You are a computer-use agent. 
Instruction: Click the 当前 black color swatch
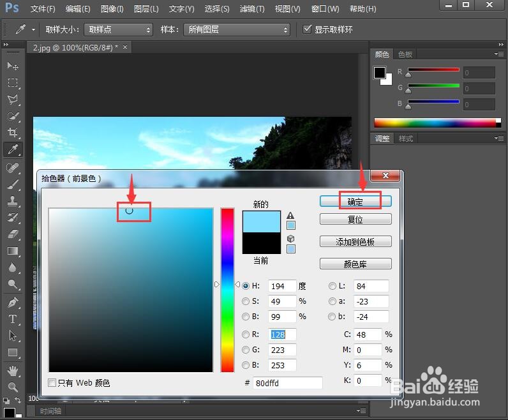pos(262,243)
